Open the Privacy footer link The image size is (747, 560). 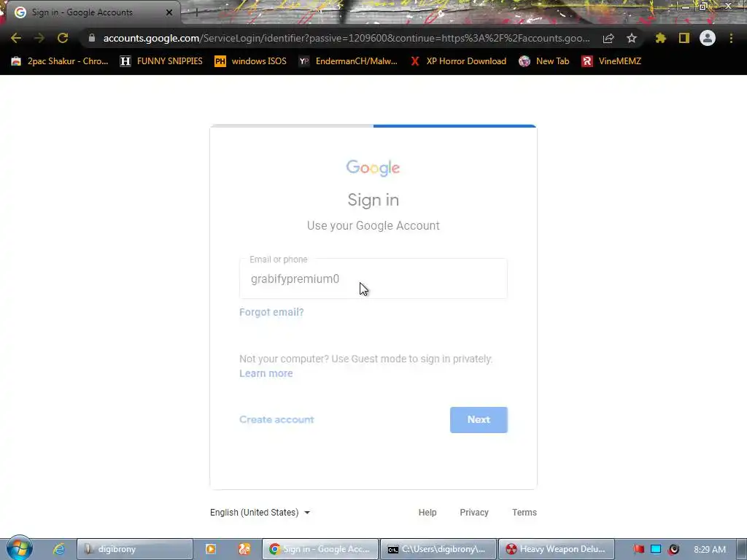474,513
